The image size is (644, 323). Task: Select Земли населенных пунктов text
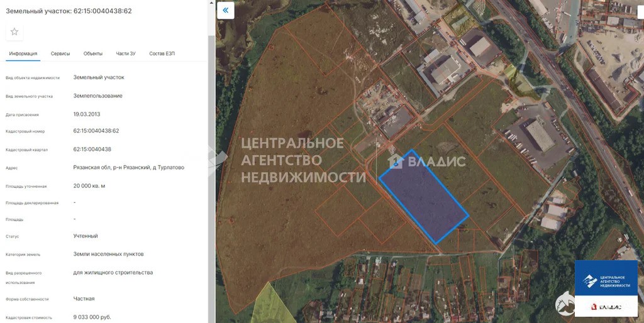coord(108,254)
